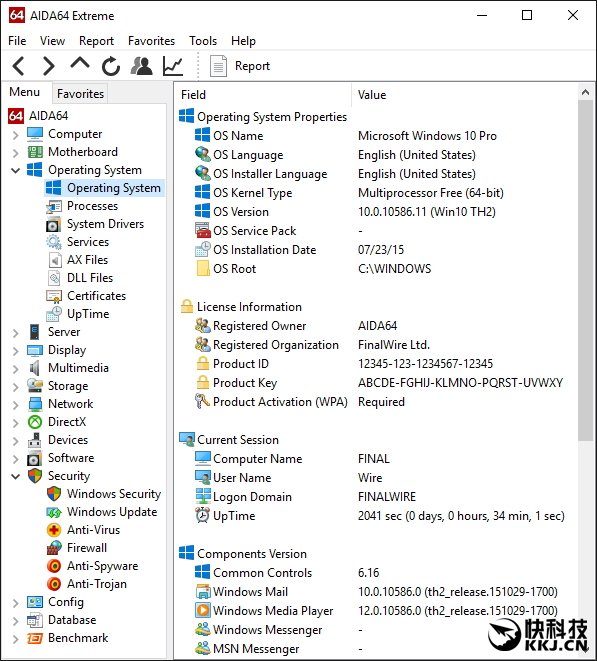Open the graph chart toolbar icon
Screen dimensions: 597x661
pos(173,66)
